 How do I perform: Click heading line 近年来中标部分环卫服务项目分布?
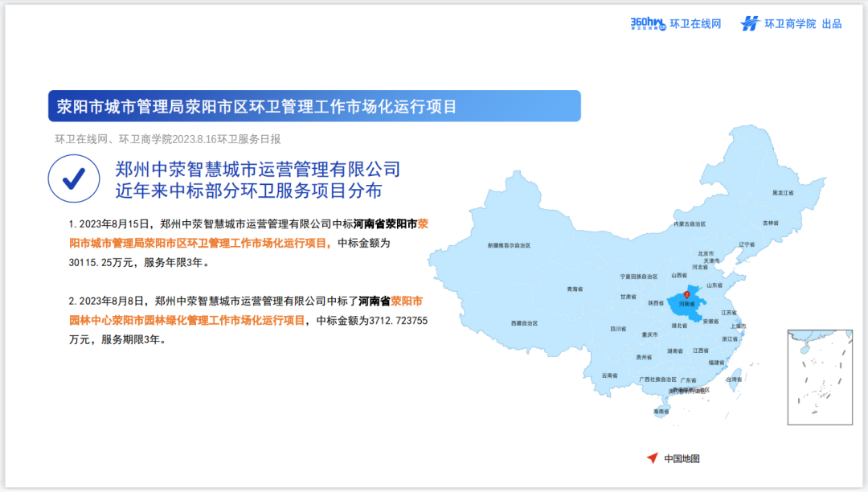[248, 191]
